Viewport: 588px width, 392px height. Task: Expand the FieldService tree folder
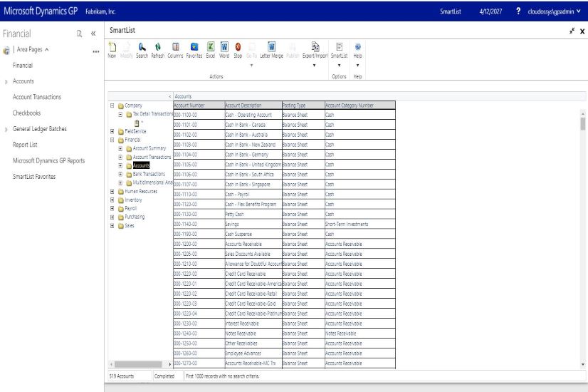(112, 131)
